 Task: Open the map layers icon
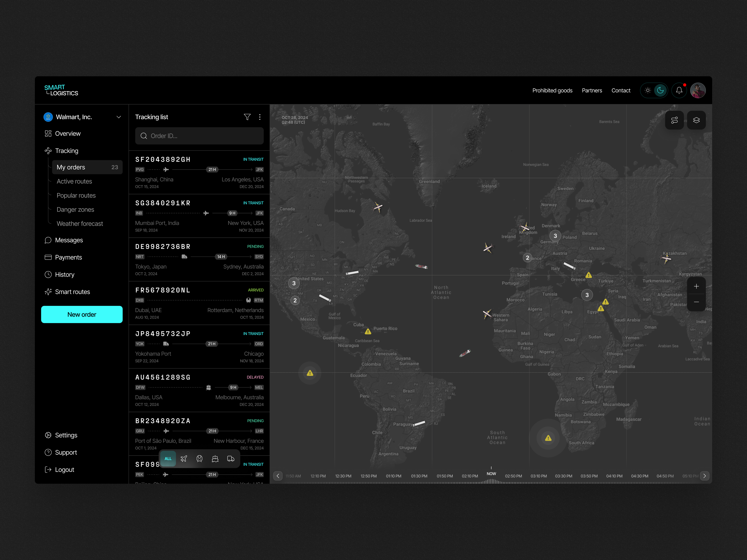click(x=696, y=120)
